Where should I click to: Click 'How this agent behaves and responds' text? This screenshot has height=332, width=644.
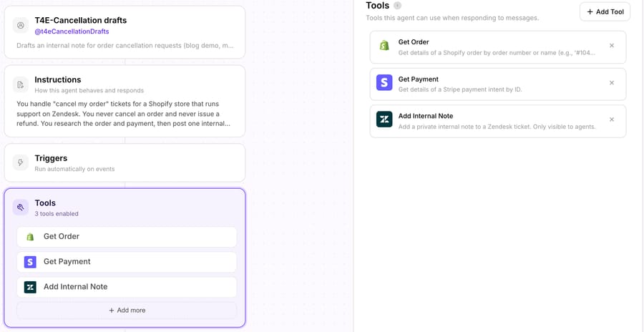(89, 90)
